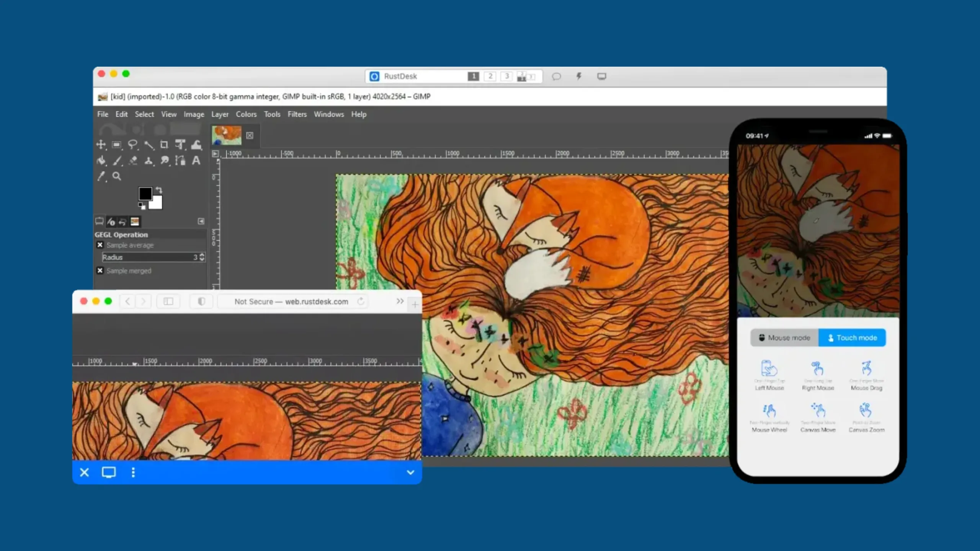Show all displays combined in RustDesk
This screenshot has height=551, width=980.
[526, 76]
